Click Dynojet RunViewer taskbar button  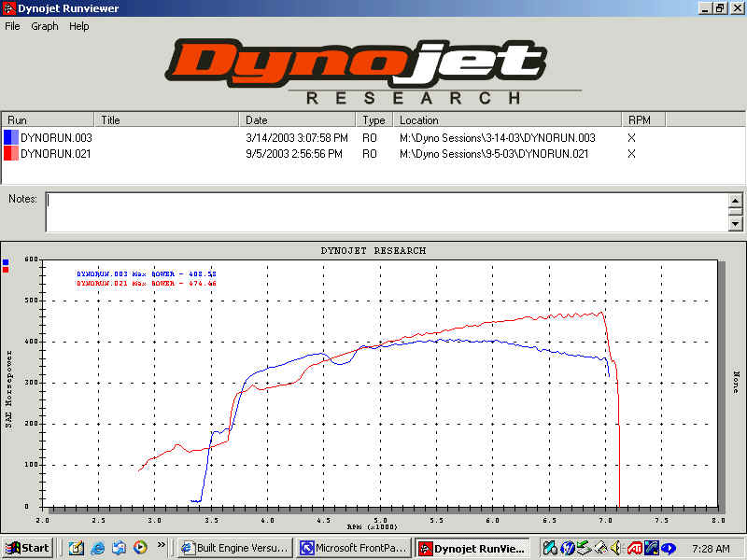472,549
